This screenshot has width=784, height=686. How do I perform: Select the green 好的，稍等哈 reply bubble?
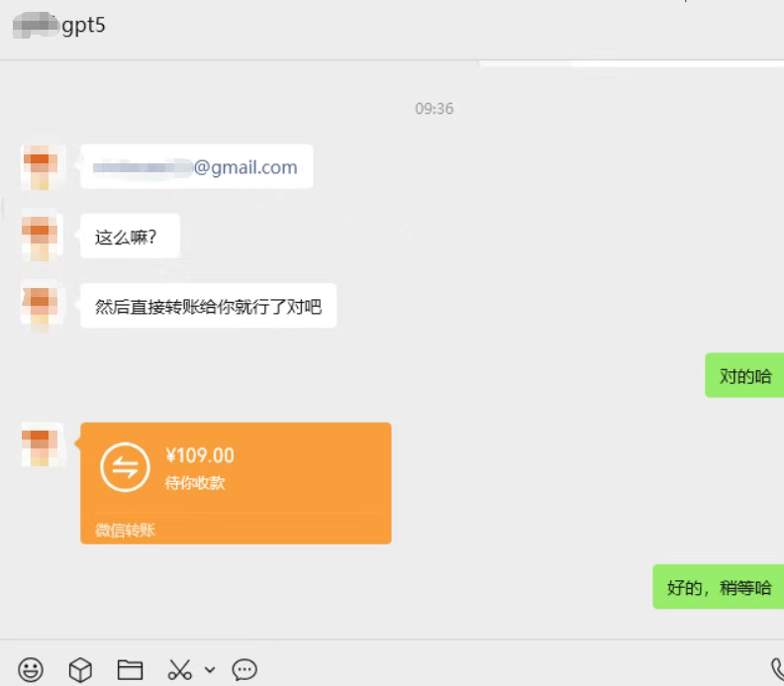click(719, 586)
